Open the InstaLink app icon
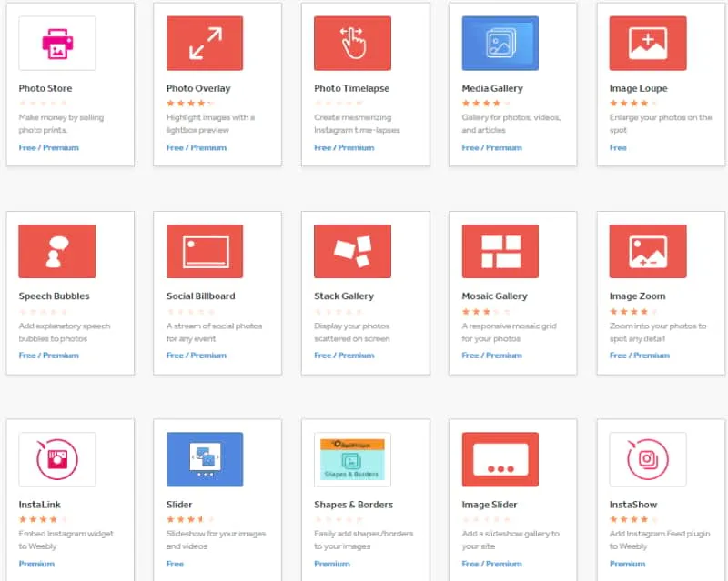 (57, 459)
